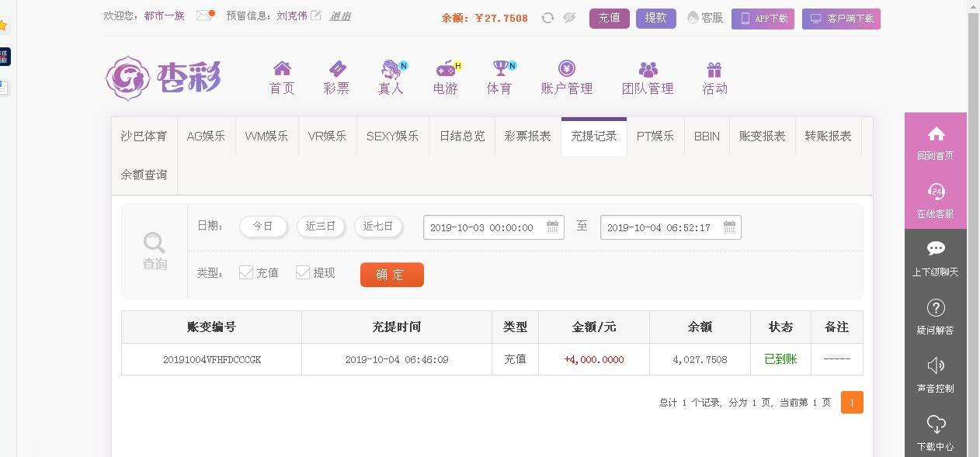Switch to the 余额查询 tab

tap(144, 175)
